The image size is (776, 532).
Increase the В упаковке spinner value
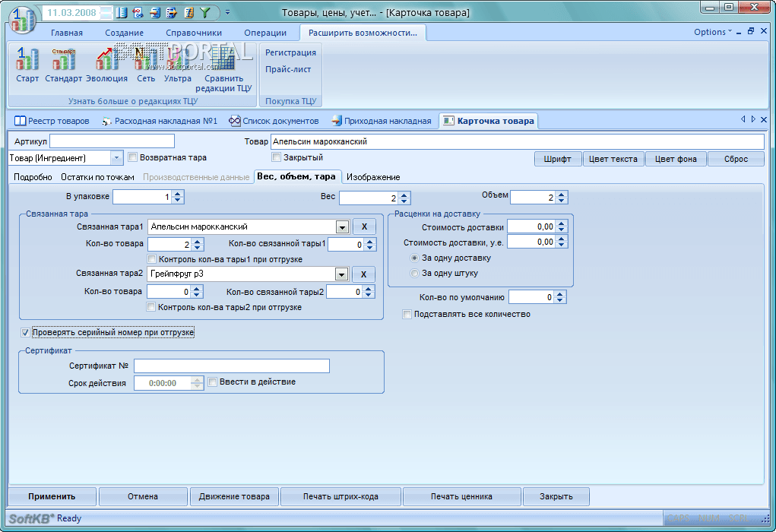[x=178, y=194]
